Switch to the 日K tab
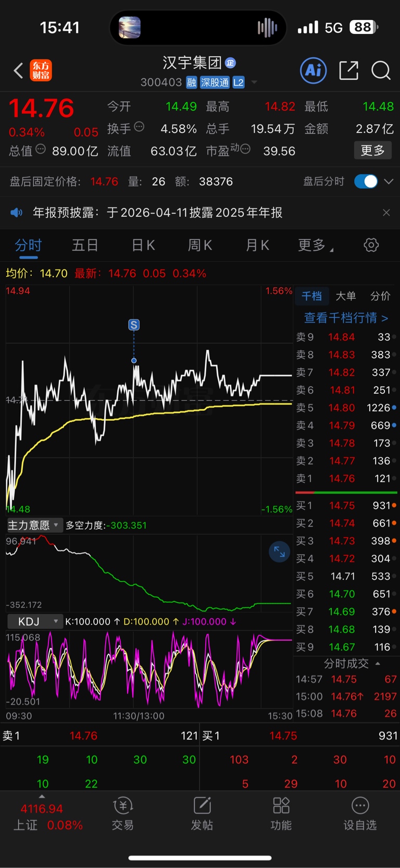 143,245
